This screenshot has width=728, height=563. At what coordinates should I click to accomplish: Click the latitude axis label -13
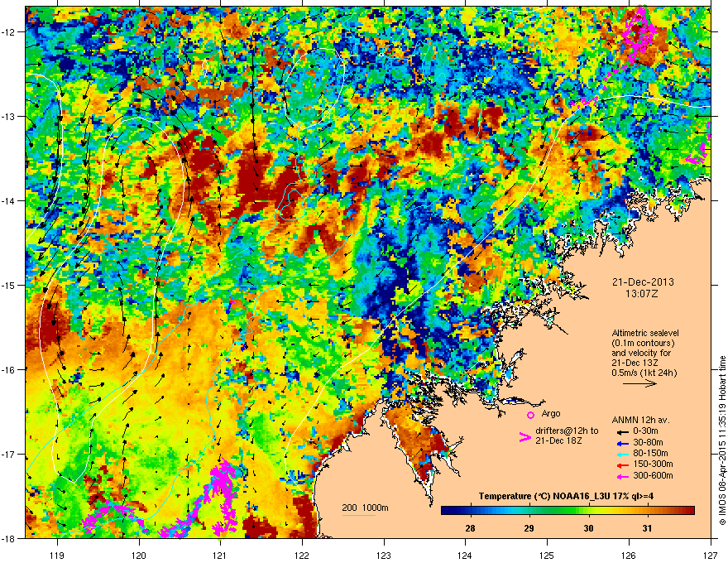[x=9, y=116]
